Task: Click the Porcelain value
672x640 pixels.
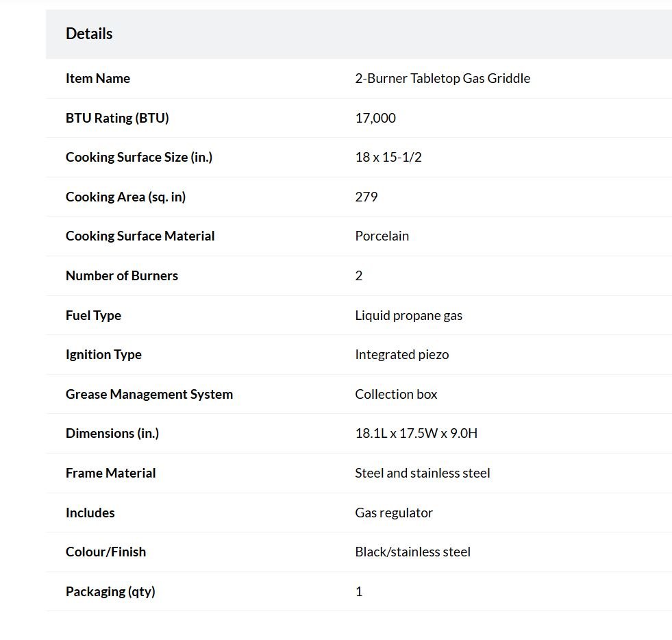Action: 382,236
